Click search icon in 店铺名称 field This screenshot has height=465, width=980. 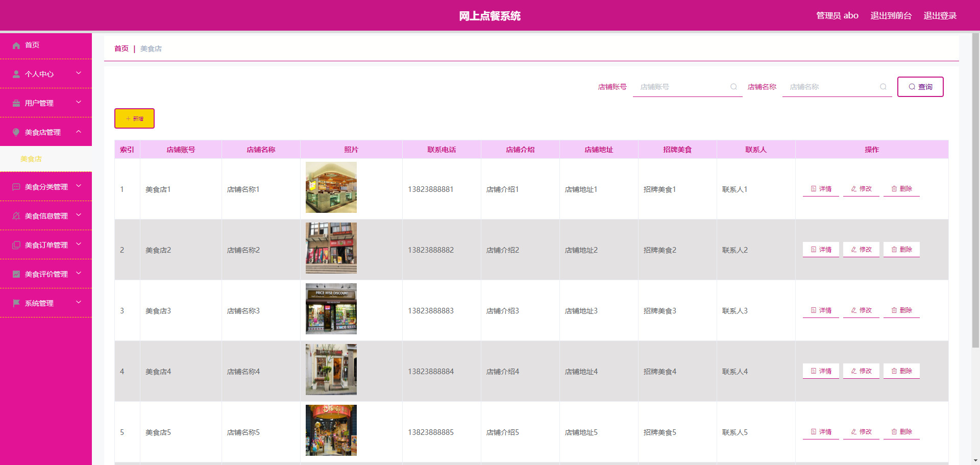[883, 87]
